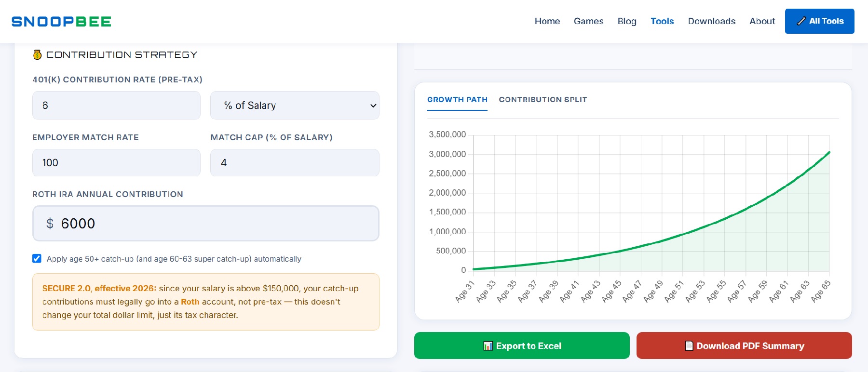Click the 401(k) Contribution Rate label
The image size is (868, 372).
click(x=117, y=80)
